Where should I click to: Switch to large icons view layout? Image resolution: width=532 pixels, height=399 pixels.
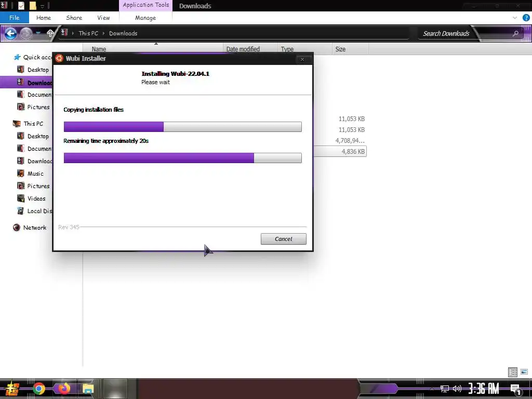pyautogui.click(x=524, y=372)
